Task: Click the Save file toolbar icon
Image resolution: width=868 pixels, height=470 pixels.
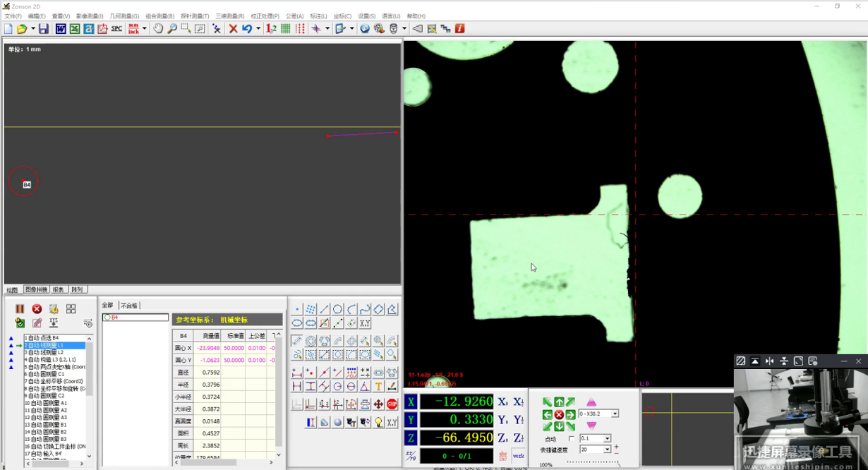Action: (44, 29)
